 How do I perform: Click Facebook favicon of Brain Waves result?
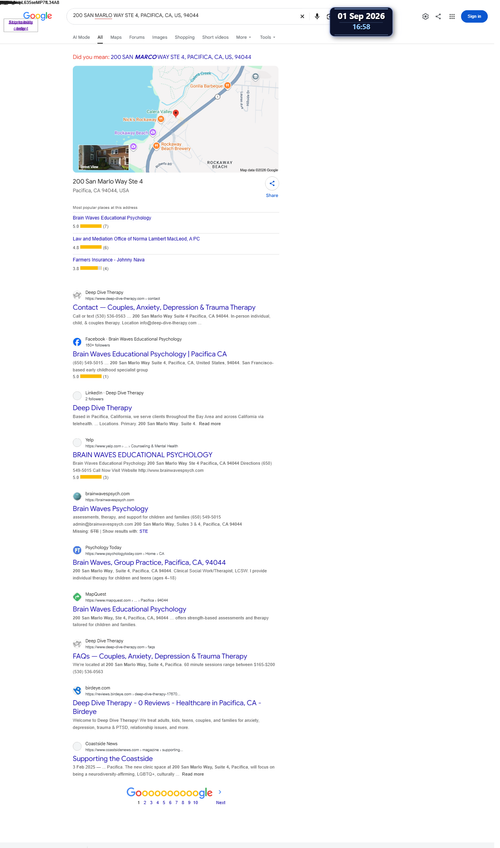[x=77, y=342]
